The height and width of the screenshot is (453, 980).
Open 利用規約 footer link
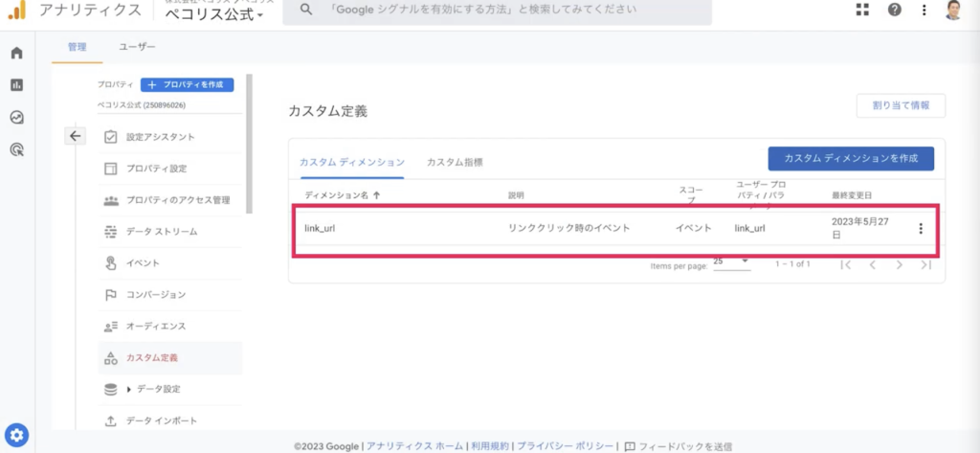[x=490, y=446]
